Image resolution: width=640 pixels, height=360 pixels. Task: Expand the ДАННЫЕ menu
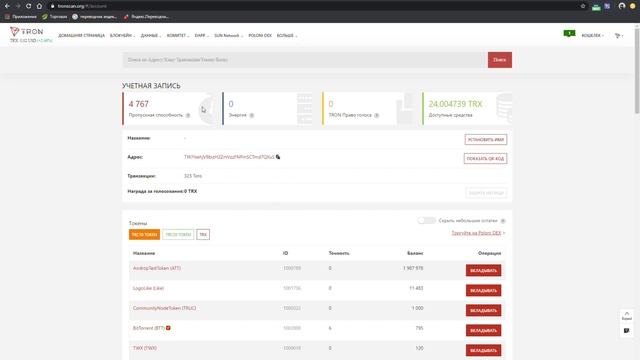[x=151, y=36]
